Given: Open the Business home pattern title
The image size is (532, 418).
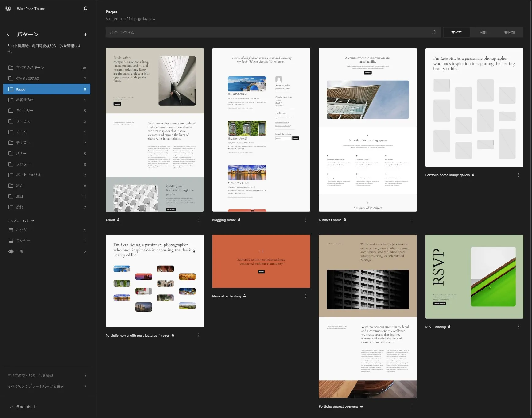Looking at the screenshot, I should (x=330, y=220).
